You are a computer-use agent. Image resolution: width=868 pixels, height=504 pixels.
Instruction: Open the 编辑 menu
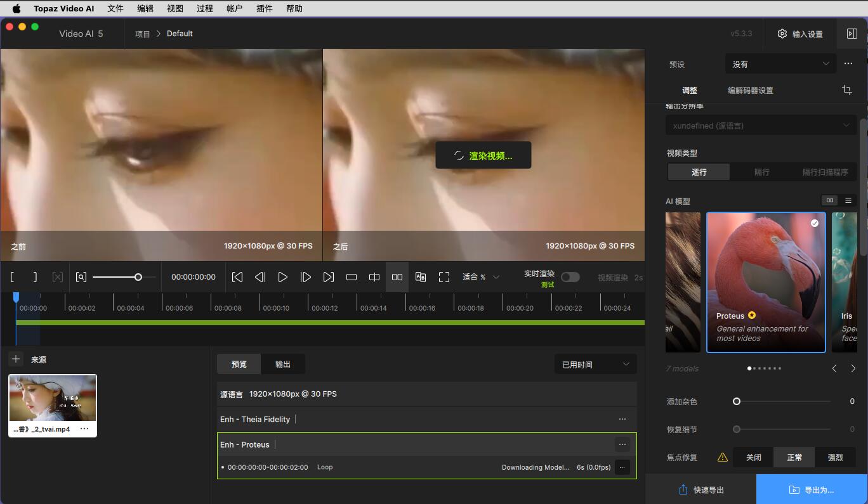click(145, 8)
